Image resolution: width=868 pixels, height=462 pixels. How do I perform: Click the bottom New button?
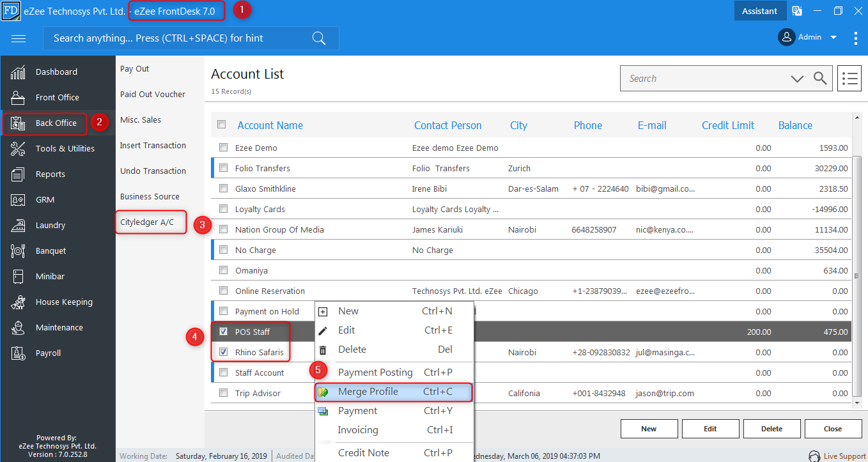[x=649, y=429]
